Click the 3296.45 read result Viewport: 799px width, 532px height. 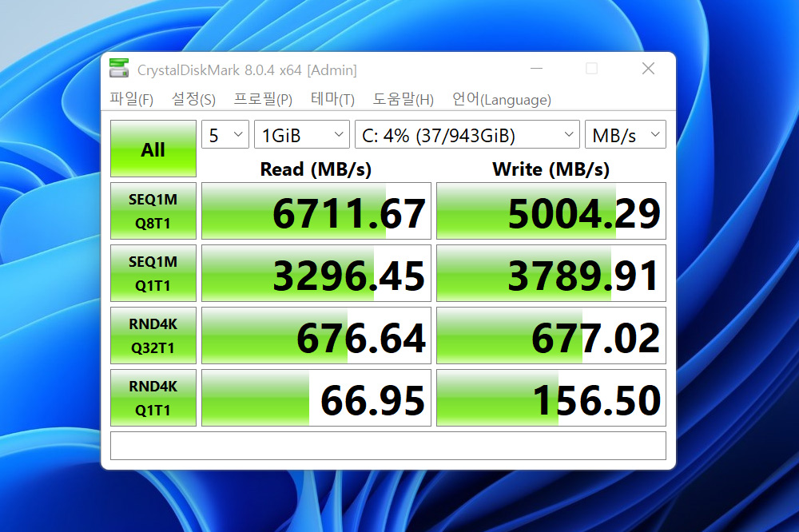click(316, 273)
